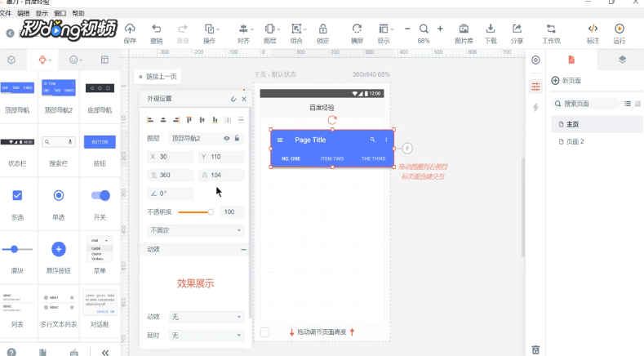644x356 pixels.
Task: Open the 帮助 menu
Action: 78,13
